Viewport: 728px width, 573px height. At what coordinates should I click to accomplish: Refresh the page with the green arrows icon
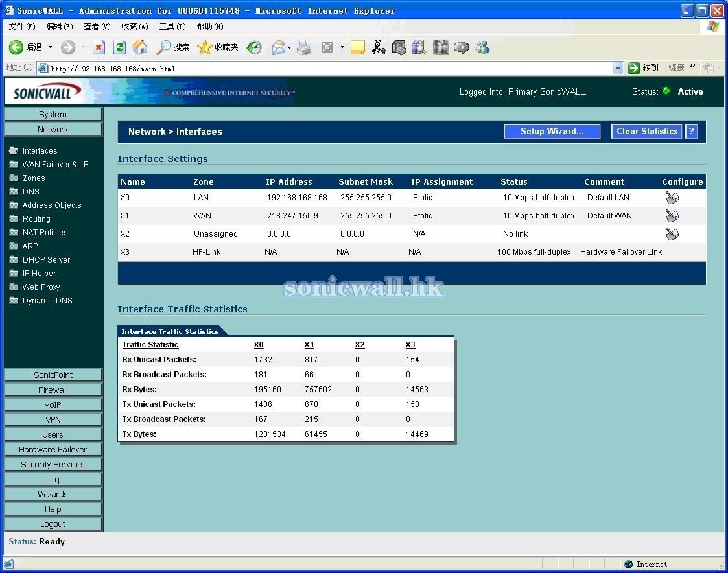pyautogui.click(x=120, y=47)
